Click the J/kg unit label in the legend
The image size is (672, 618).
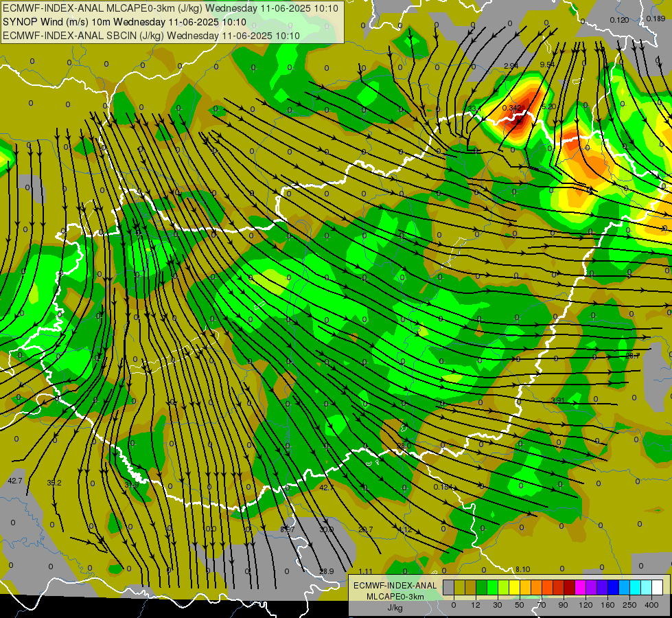[x=395, y=608]
